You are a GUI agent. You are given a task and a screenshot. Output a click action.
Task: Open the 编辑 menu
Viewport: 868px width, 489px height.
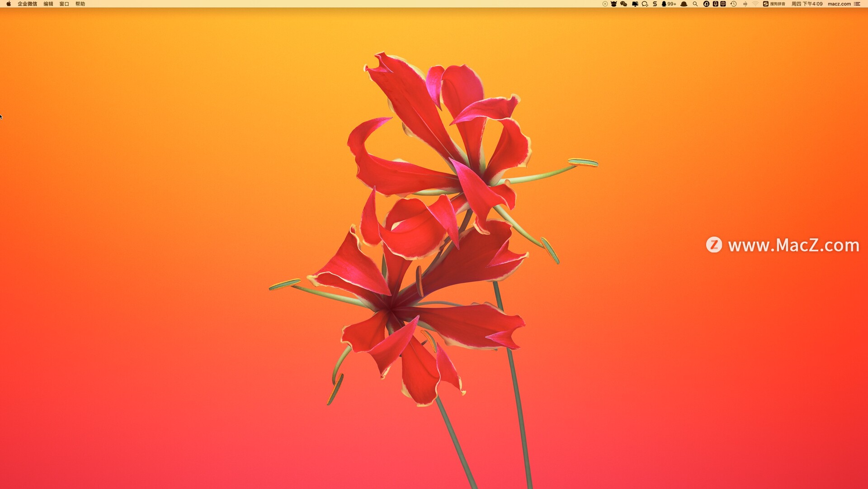pyautogui.click(x=48, y=4)
